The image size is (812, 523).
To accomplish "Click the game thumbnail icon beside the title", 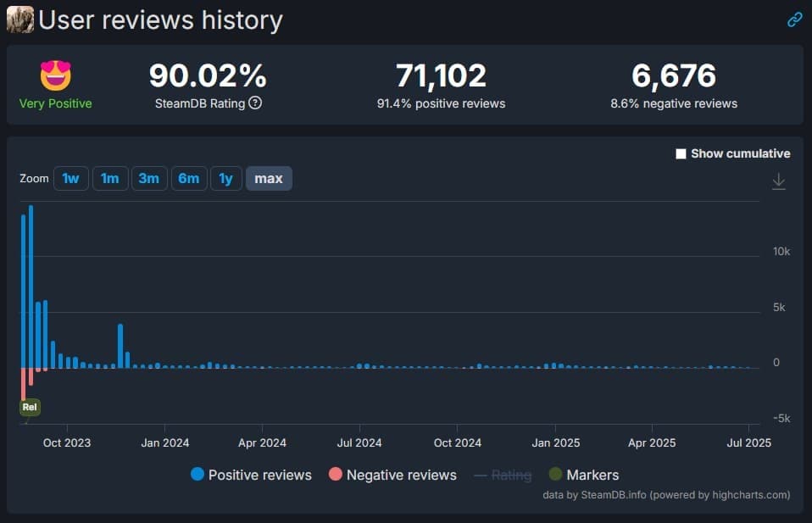I will tap(20, 19).
